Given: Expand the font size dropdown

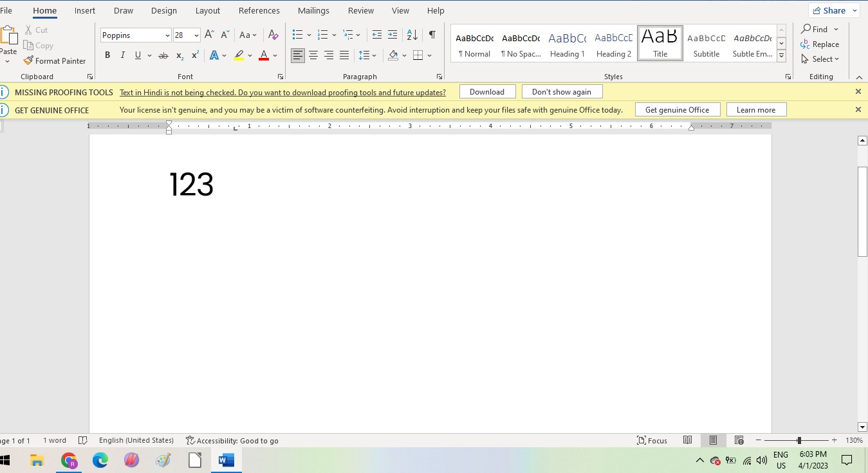Looking at the screenshot, I should tap(196, 36).
